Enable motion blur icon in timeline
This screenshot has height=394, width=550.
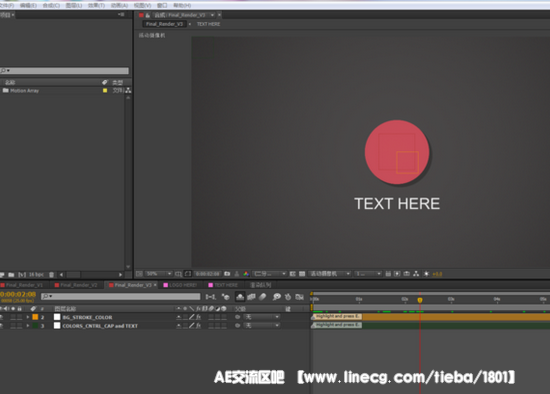click(263, 297)
